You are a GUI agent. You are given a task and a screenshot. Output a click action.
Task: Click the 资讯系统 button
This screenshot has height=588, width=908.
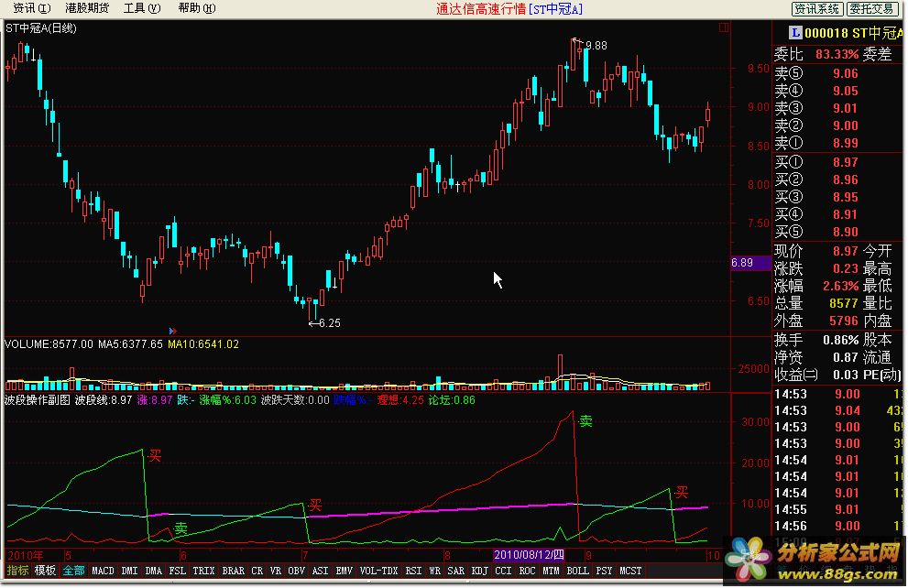[x=817, y=8]
